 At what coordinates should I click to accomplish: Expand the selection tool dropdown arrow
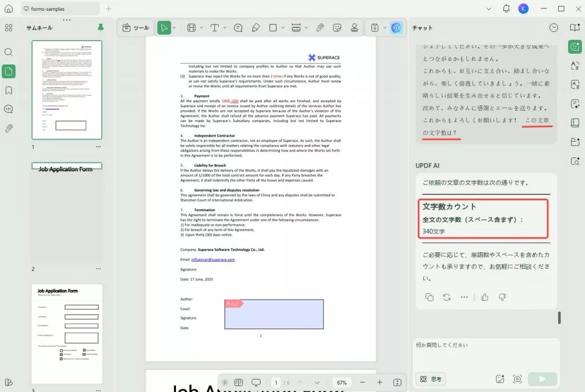pyautogui.click(x=174, y=27)
